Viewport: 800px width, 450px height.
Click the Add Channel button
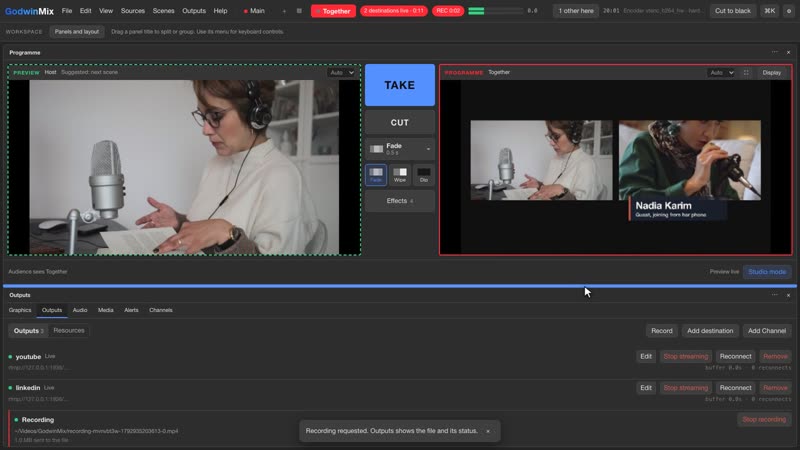767,331
